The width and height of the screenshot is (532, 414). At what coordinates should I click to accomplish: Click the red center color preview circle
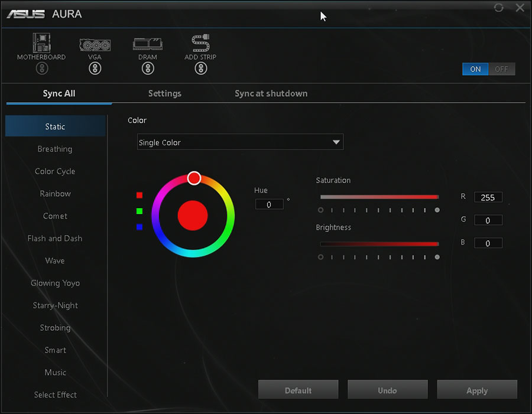[x=193, y=216]
